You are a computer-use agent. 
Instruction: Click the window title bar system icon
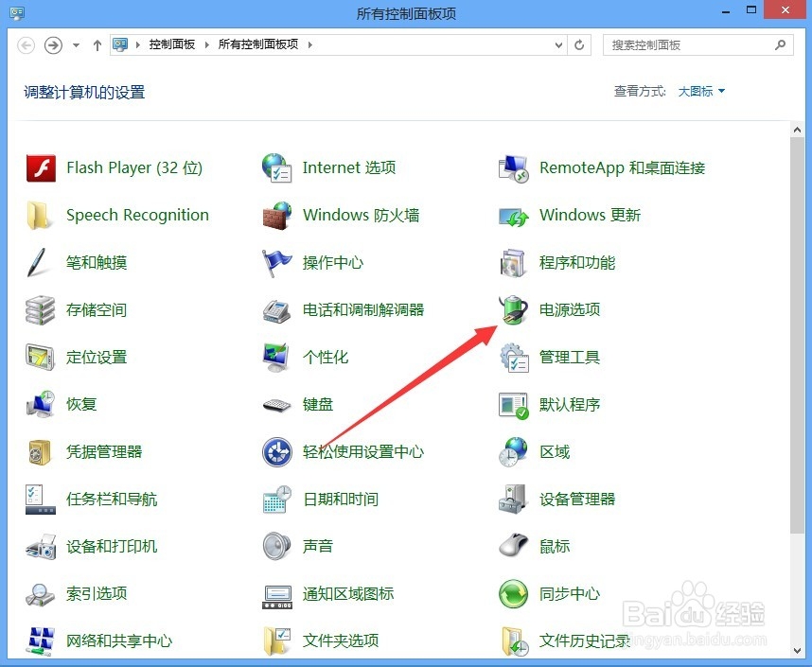pyautogui.click(x=17, y=13)
